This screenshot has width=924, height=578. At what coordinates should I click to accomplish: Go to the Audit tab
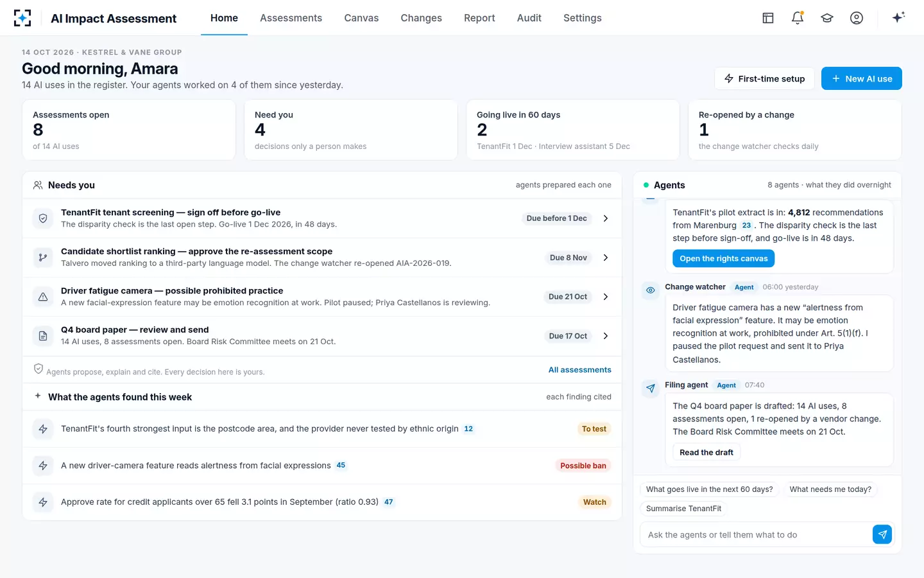click(529, 18)
